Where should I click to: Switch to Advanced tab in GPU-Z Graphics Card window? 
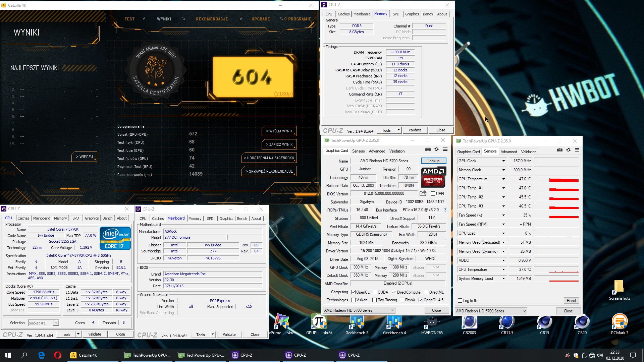pos(377,151)
